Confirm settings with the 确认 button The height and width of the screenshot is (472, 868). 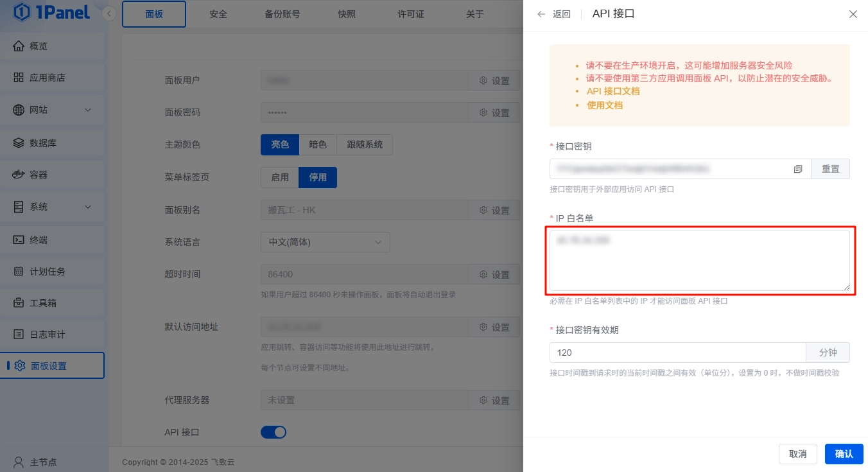click(844, 454)
